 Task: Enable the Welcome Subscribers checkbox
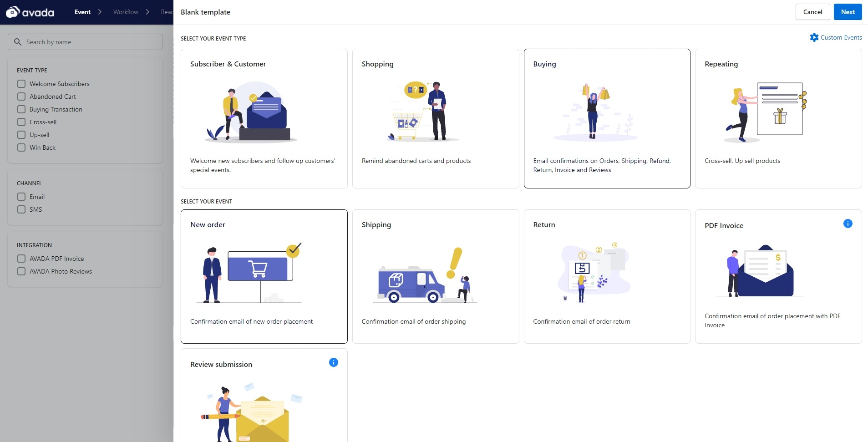click(21, 84)
